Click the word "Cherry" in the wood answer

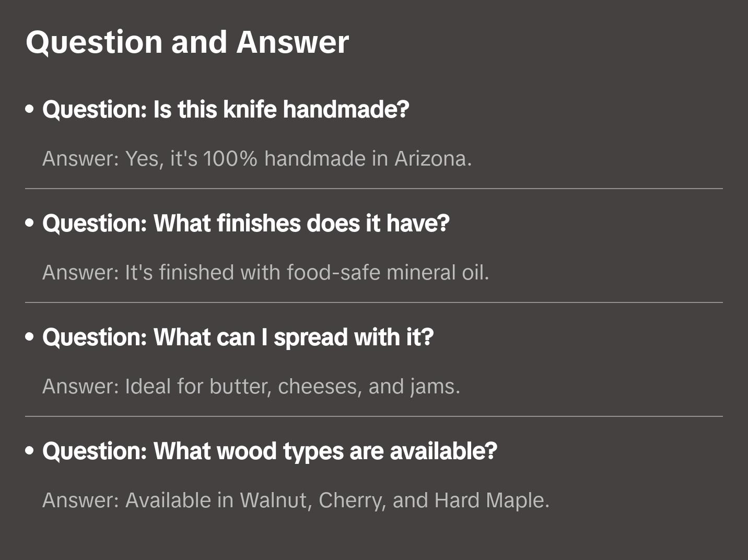[x=352, y=500]
